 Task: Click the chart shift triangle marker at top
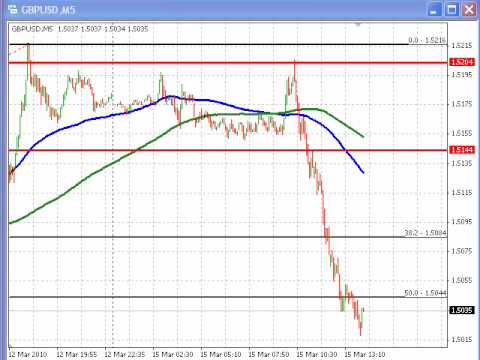point(358,24)
